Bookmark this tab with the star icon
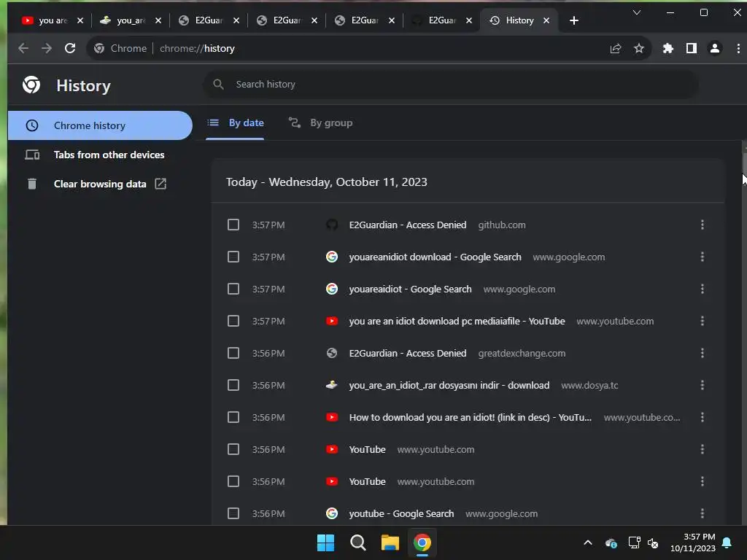The width and height of the screenshot is (747, 560). (639, 48)
